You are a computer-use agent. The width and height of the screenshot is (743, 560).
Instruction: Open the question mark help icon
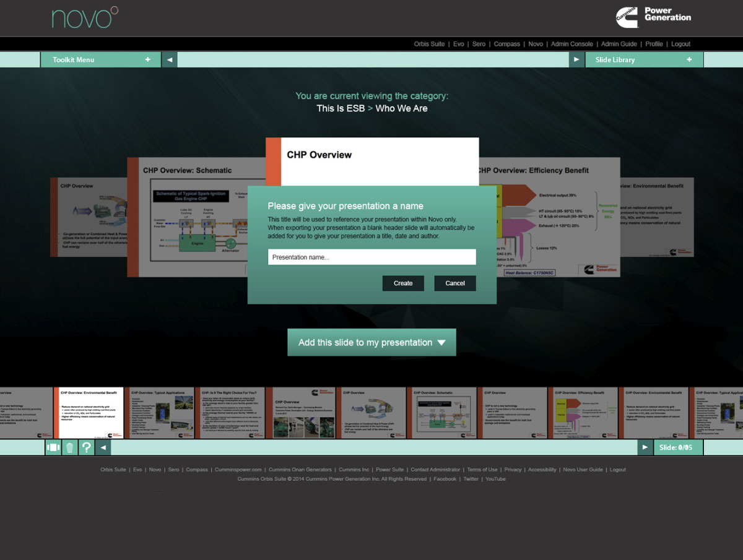pyautogui.click(x=87, y=447)
